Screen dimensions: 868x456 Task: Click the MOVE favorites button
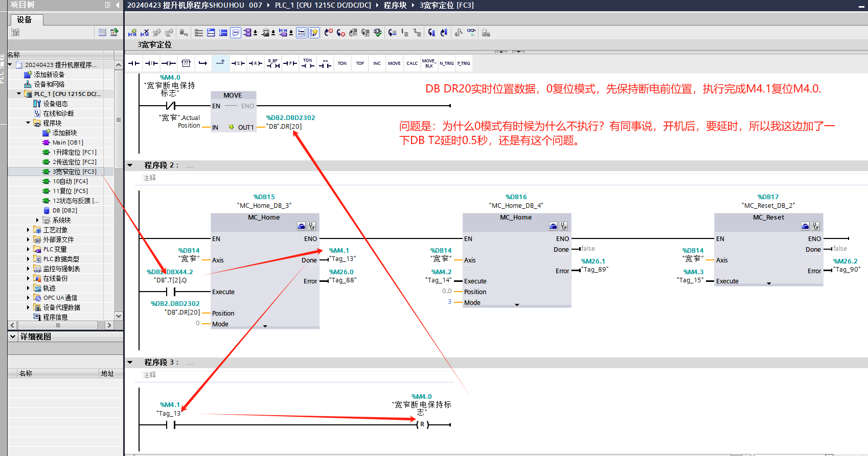(x=394, y=63)
